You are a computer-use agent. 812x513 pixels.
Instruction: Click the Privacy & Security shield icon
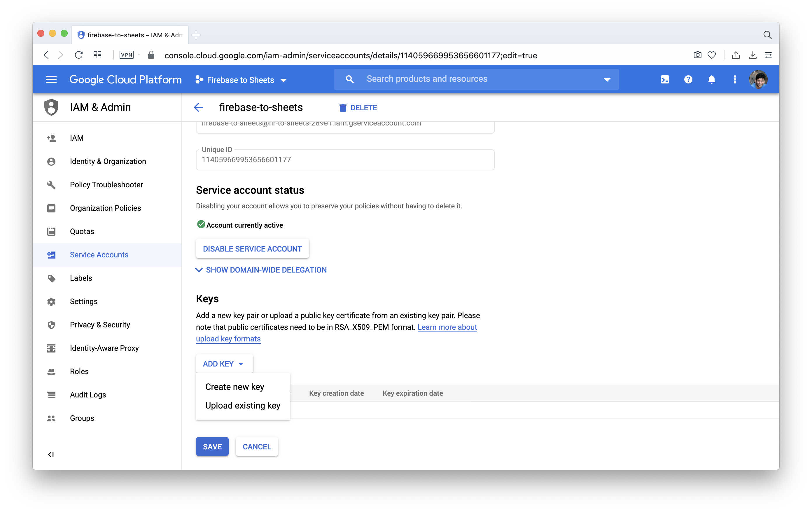[x=51, y=325]
